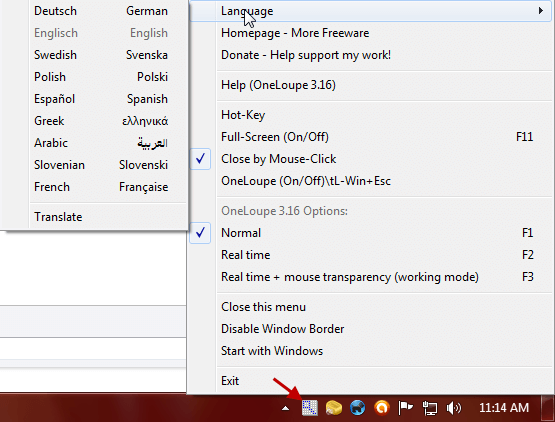Click the network connection tray icon
555x422 pixels.
click(430, 408)
